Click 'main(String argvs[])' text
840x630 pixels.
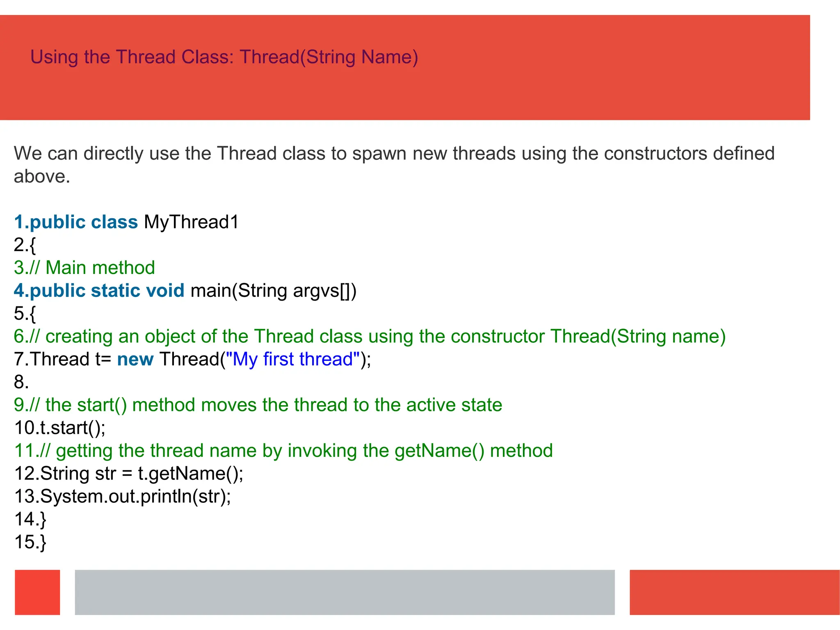pos(274,291)
